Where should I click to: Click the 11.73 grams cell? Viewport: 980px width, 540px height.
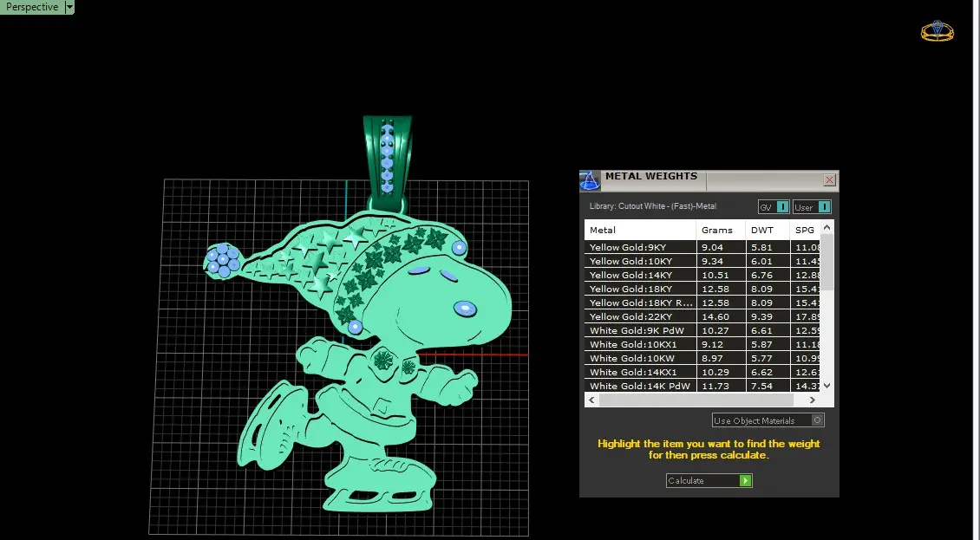(x=721, y=386)
